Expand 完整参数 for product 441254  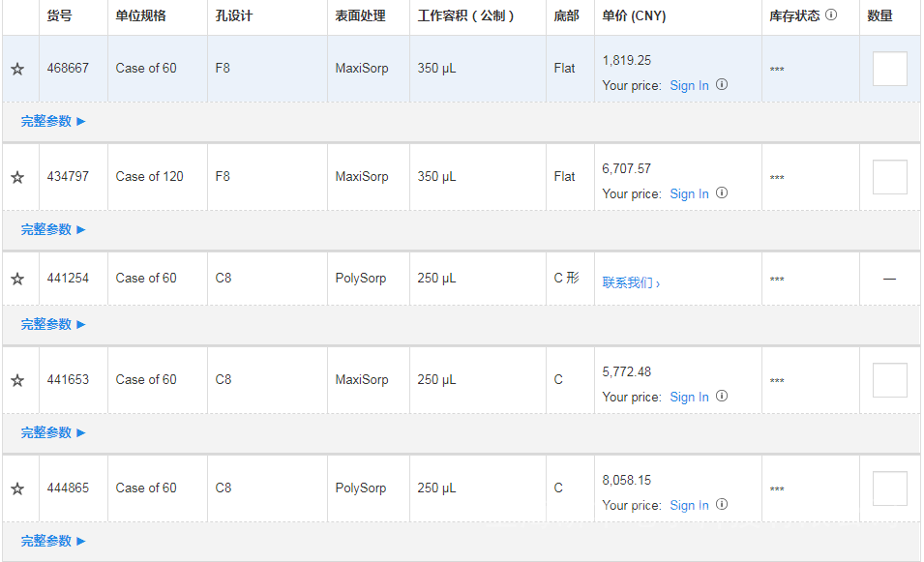[53, 325]
